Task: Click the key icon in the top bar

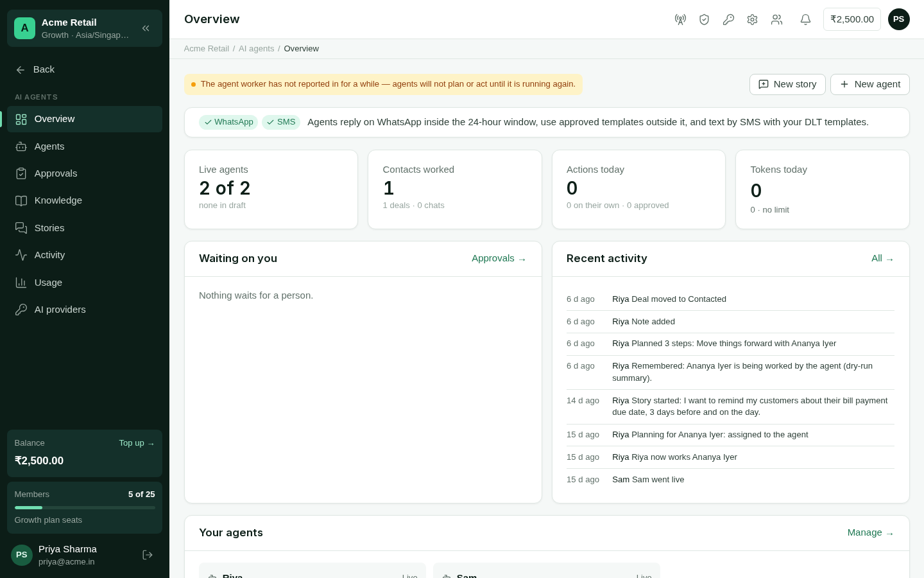Action: (x=728, y=19)
